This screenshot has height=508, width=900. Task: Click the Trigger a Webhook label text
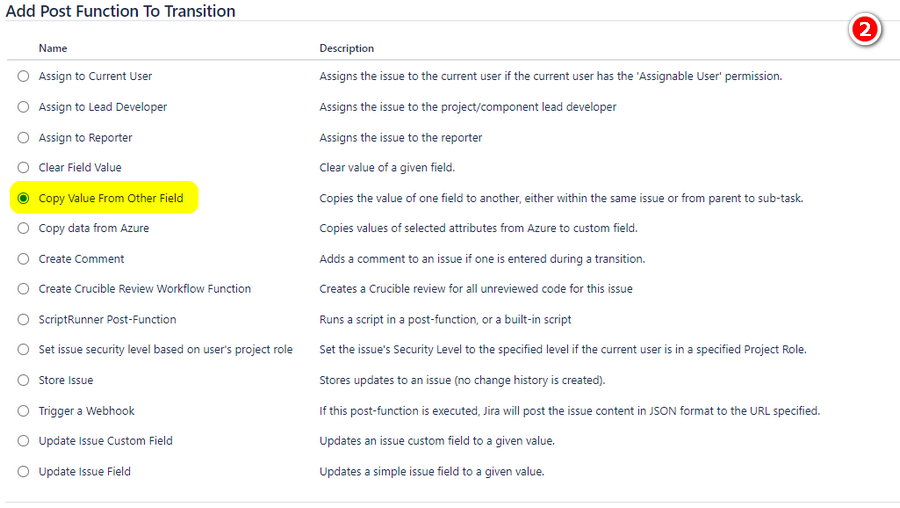tap(87, 411)
